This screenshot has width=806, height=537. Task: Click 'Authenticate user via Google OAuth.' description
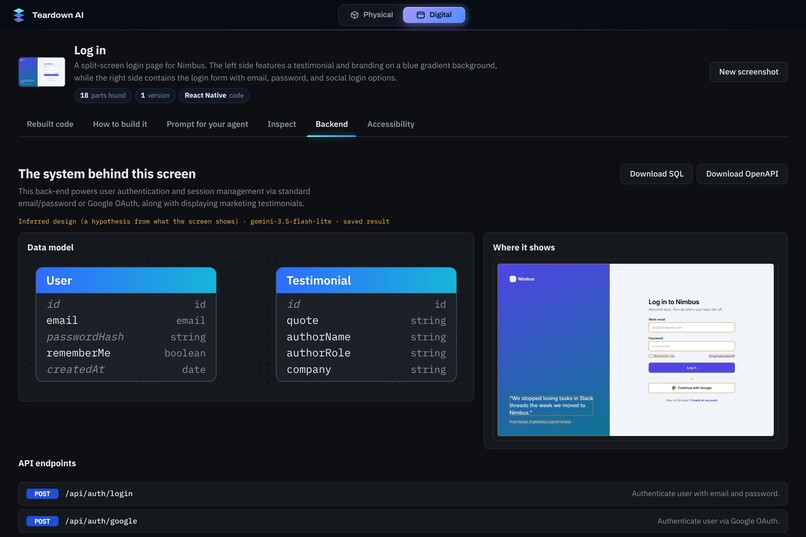718,521
